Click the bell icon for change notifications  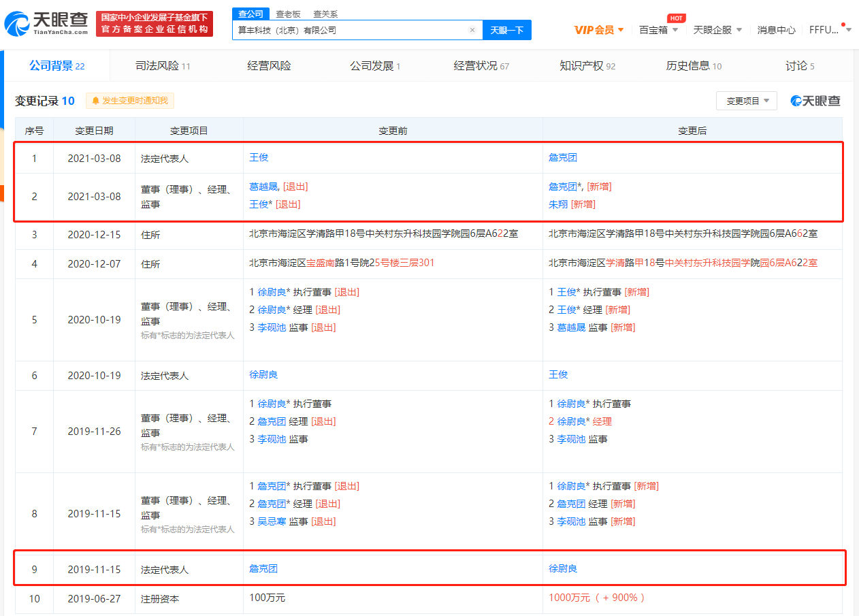coord(96,100)
